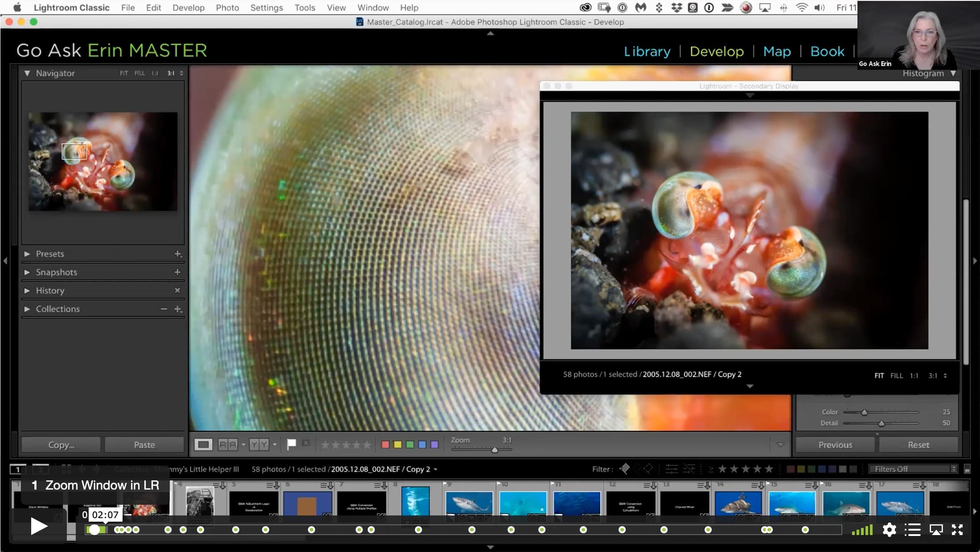Open the Wi-Fi status menu

point(802,8)
